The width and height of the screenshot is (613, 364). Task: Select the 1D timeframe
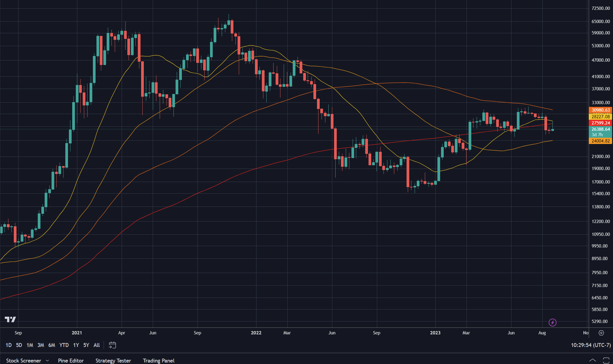pyautogui.click(x=8, y=345)
